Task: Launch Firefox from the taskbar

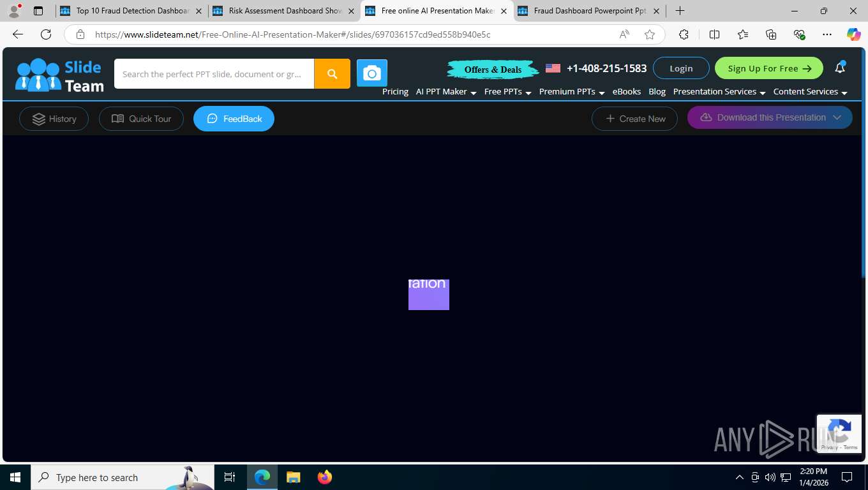Action: 325,477
